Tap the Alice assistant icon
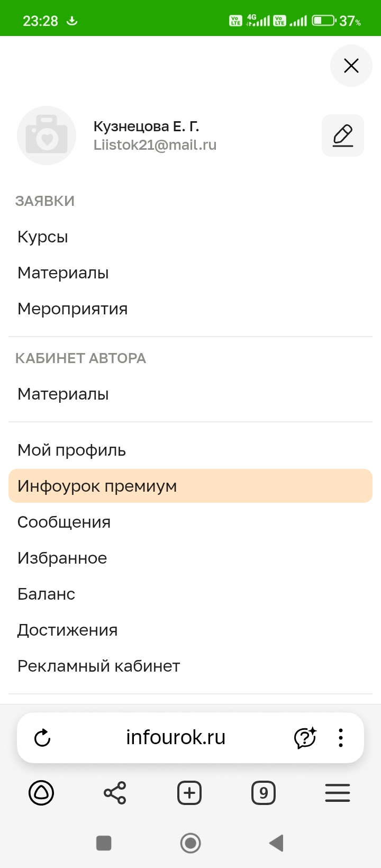 click(41, 793)
